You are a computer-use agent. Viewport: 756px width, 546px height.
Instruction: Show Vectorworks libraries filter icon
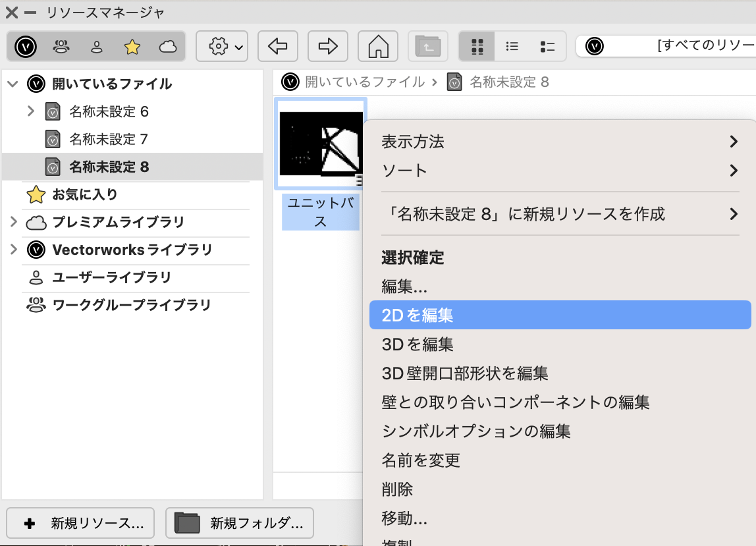click(26, 47)
